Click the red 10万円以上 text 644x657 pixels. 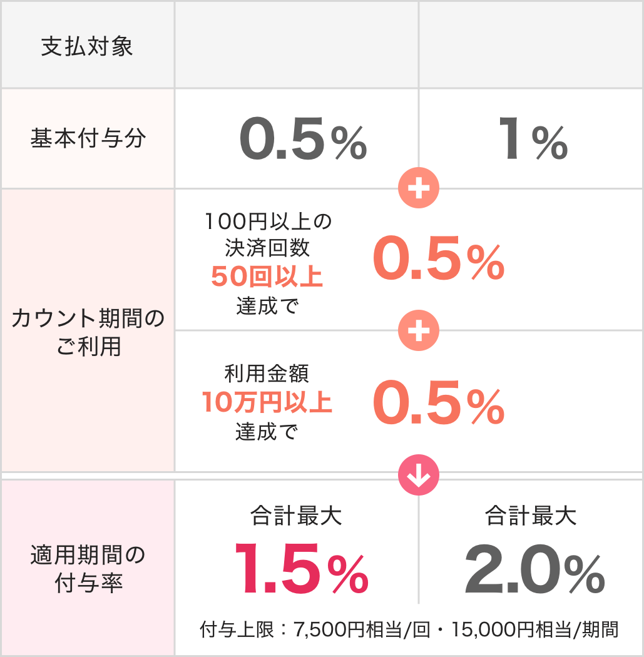click(x=267, y=403)
